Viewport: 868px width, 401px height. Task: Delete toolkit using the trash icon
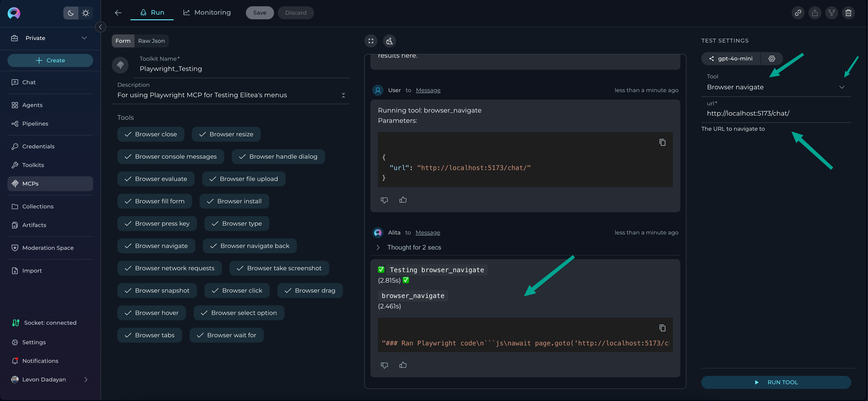(x=848, y=13)
